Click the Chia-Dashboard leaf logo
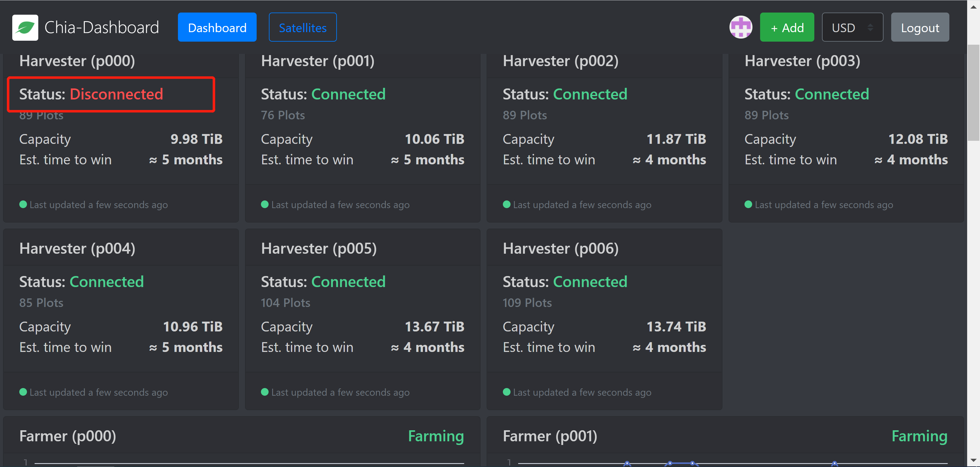 (x=25, y=27)
